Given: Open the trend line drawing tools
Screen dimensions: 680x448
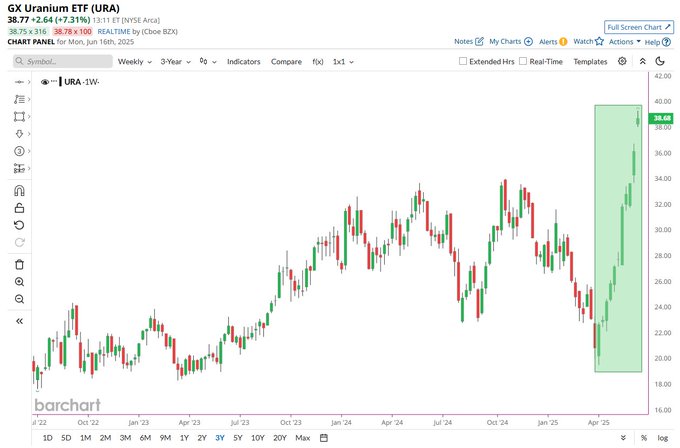Looking at the screenshot, I should tap(19, 99).
